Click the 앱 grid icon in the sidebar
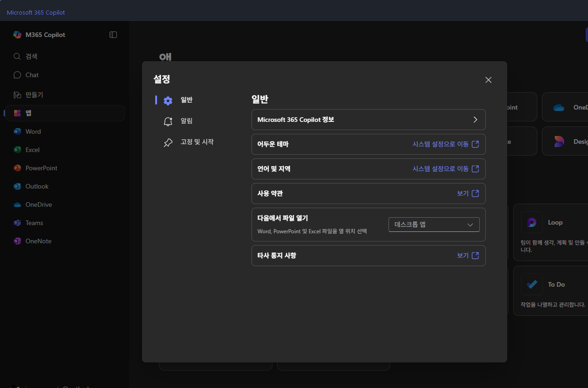The image size is (588, 388). point(17,113)
